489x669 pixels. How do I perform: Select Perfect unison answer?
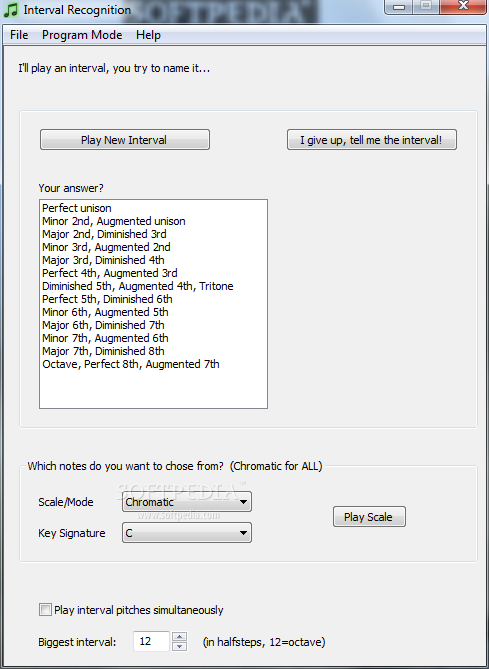pyautogui.click(x=153, y=208)
